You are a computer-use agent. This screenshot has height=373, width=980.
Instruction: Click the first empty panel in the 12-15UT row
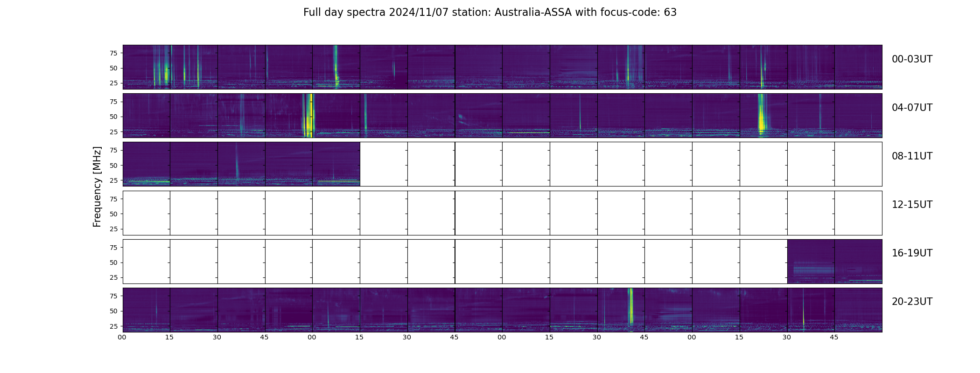pyautogui.click(x=147, y=213)
